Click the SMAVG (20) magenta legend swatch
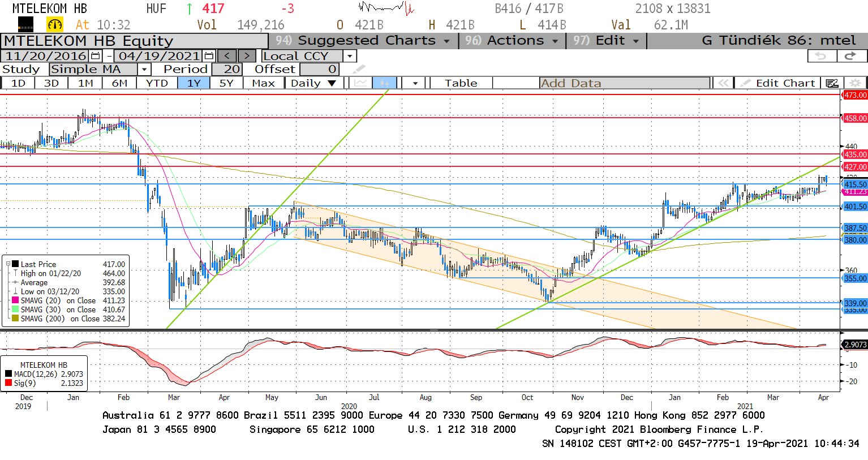Screen dimensions: 868x460 [x=15, y=300]
